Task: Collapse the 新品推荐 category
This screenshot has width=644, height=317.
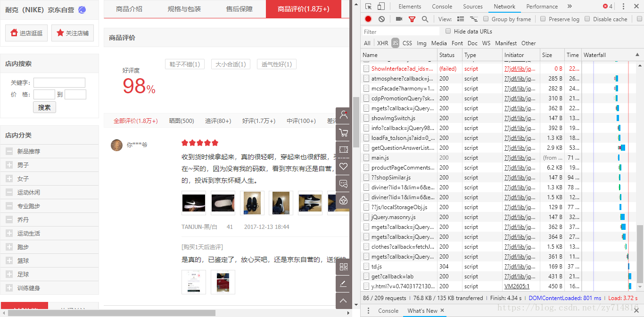Action: click(x=9, y=151)
